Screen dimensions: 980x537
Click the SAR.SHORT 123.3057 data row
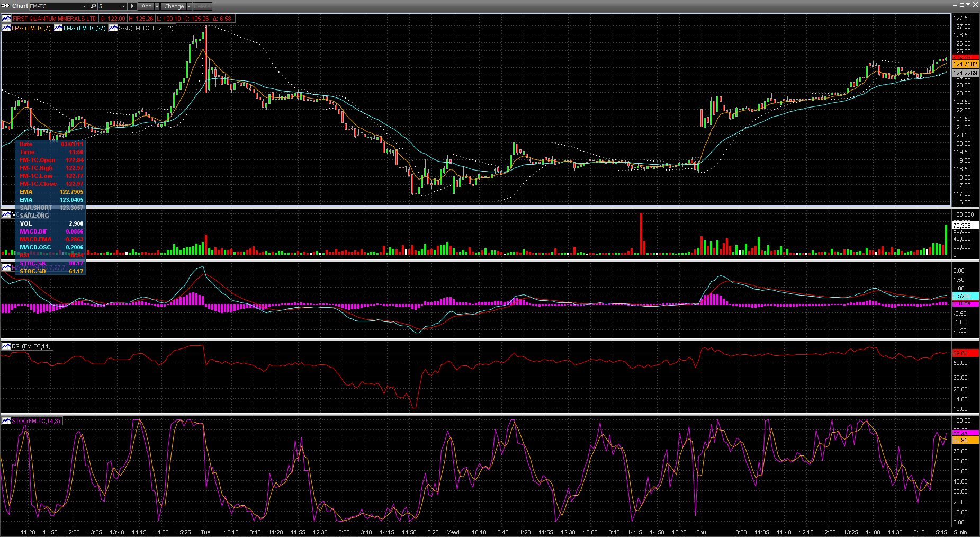(51, 208)
